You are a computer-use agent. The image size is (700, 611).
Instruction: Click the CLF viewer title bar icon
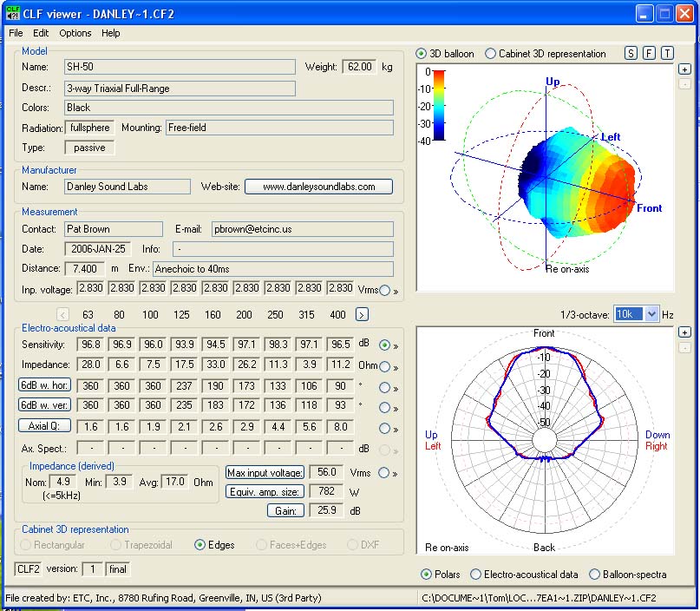pyautogui.click(x=12, y=14)
